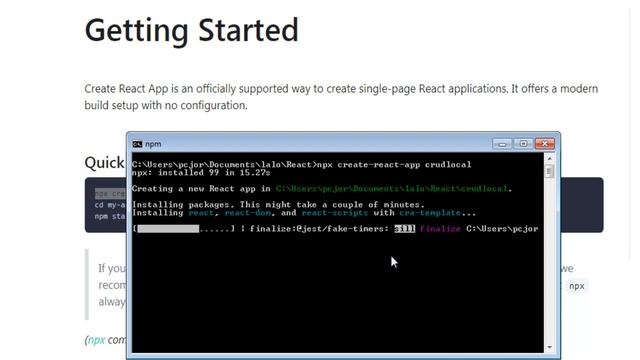The width and height of the screenshot is (640, 360).
Task: Click the "npm" window title text
Action: 153,144
